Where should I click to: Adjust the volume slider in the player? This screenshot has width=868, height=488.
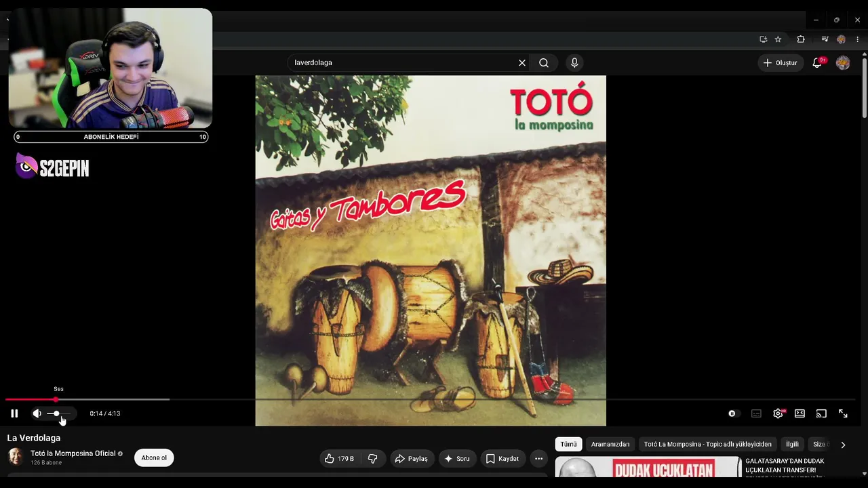58,413
